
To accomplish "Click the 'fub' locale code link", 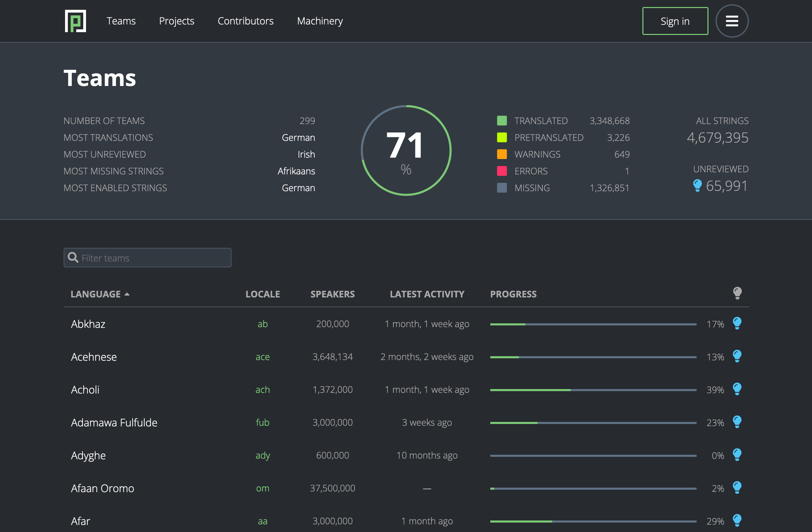I will pos(262,423).
